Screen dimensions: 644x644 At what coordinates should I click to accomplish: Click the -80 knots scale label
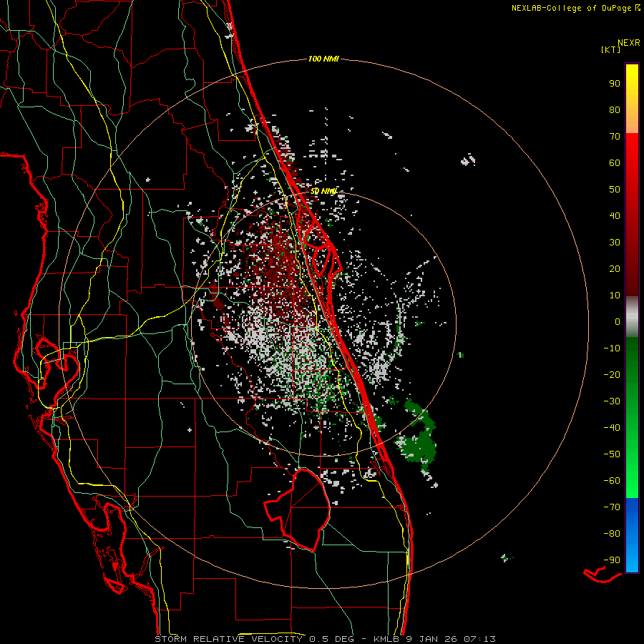pyautogui.click(x=612, y=534)
